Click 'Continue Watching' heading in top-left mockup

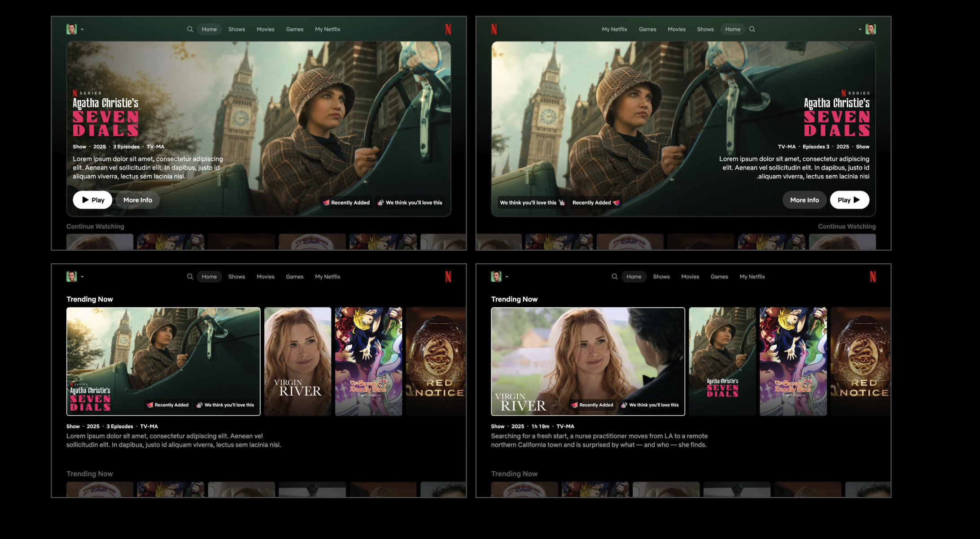point(95,226)
